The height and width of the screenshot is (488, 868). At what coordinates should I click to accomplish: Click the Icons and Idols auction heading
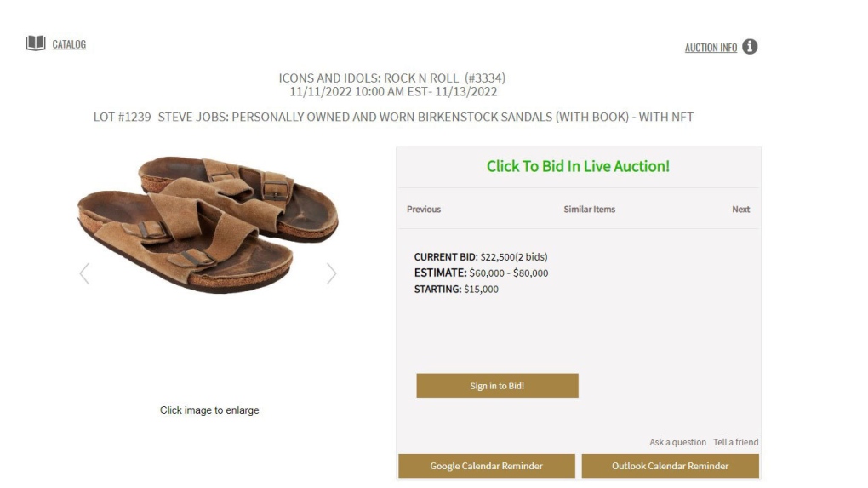[392, 78]
